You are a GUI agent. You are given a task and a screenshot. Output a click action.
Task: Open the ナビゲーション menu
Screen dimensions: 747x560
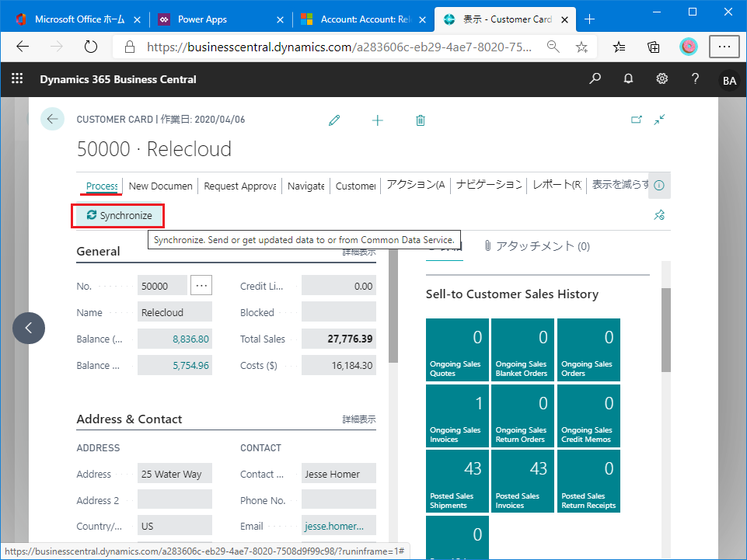[x=489, y=185]
